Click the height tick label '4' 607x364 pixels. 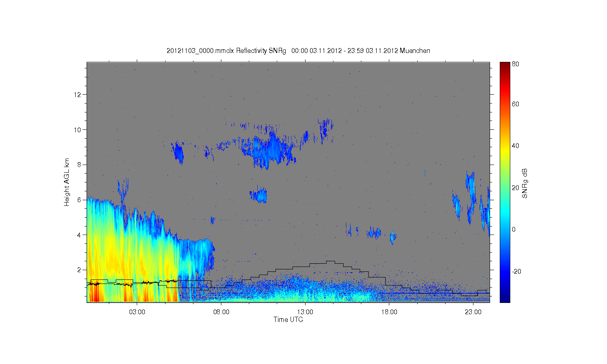point(80,235)
